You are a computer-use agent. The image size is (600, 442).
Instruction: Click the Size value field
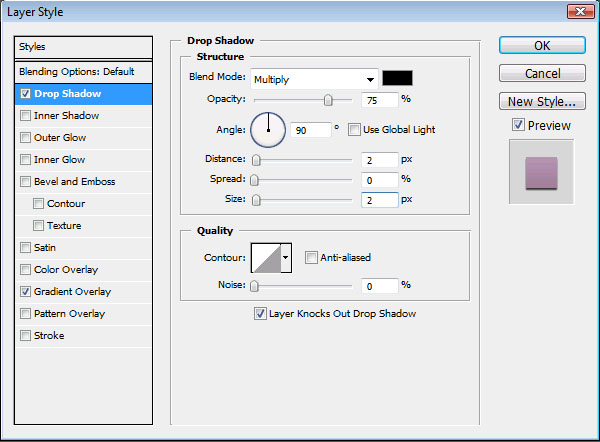click(x=380, y=200)
